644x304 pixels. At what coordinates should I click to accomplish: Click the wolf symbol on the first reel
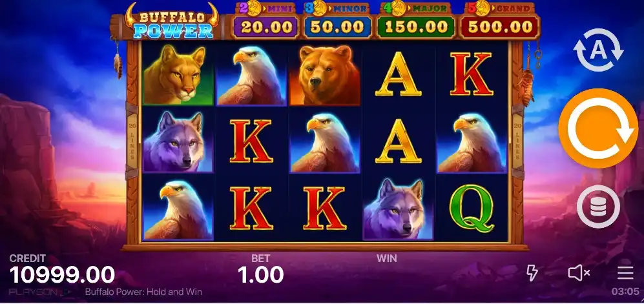click(178, 141)
